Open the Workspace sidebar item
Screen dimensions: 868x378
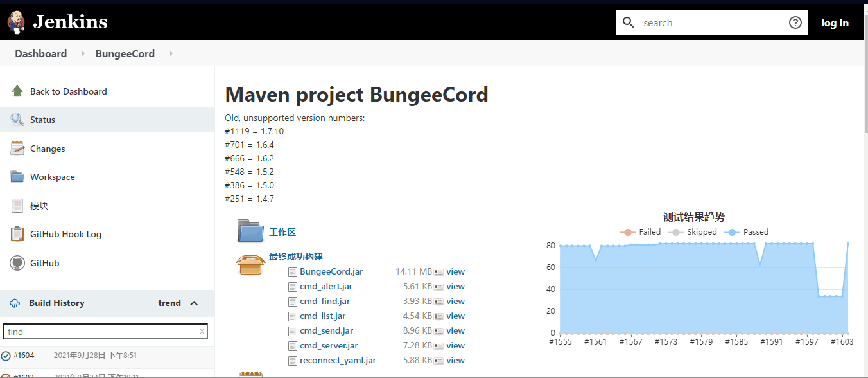(x=52, y=177)
